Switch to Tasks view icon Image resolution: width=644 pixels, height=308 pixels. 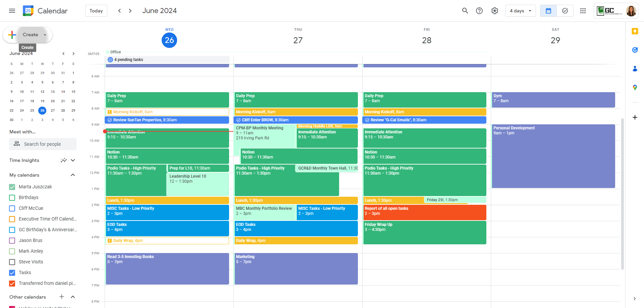(565, 11)
